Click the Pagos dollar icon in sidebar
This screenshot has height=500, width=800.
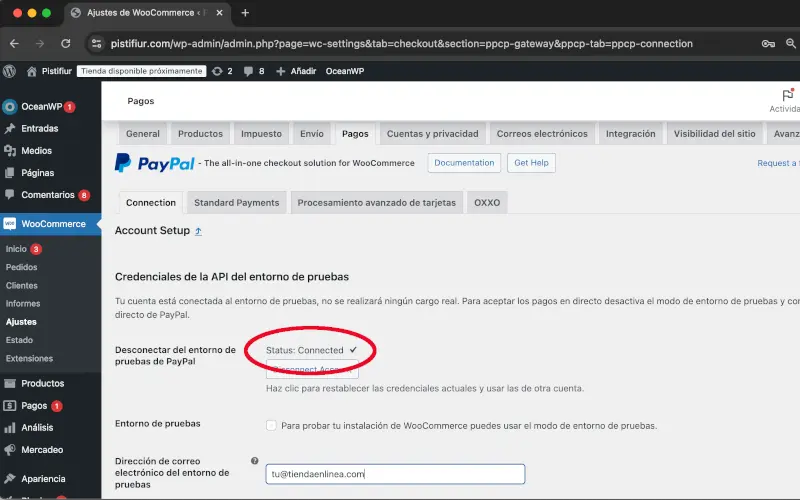(10, 406)
